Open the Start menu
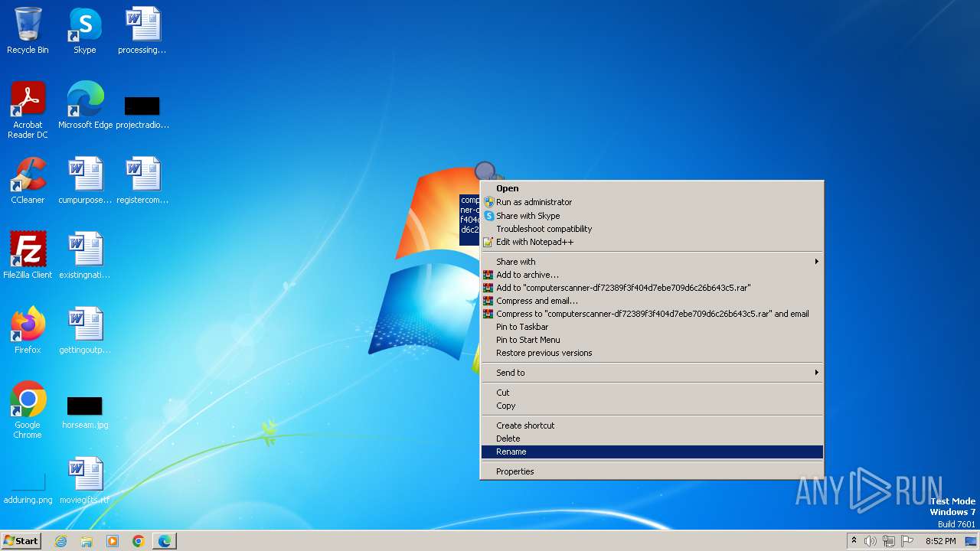Screen dimensions: 980x551 [21, 541]
